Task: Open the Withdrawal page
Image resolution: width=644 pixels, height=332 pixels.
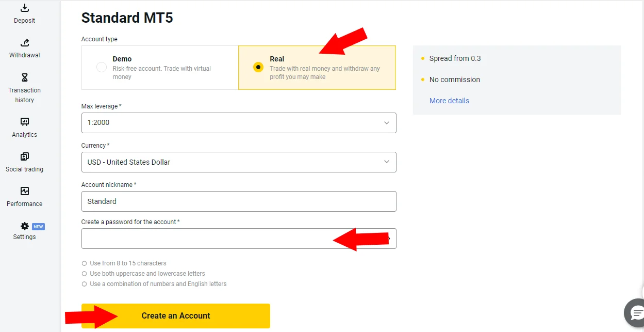Action: (24, 48)
